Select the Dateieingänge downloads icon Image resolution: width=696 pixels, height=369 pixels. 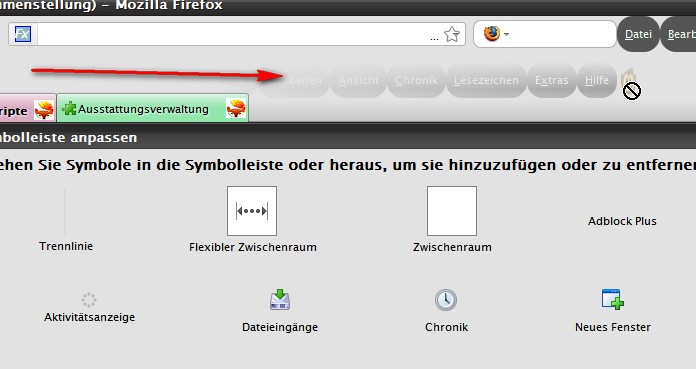click(x=280, y=299)
